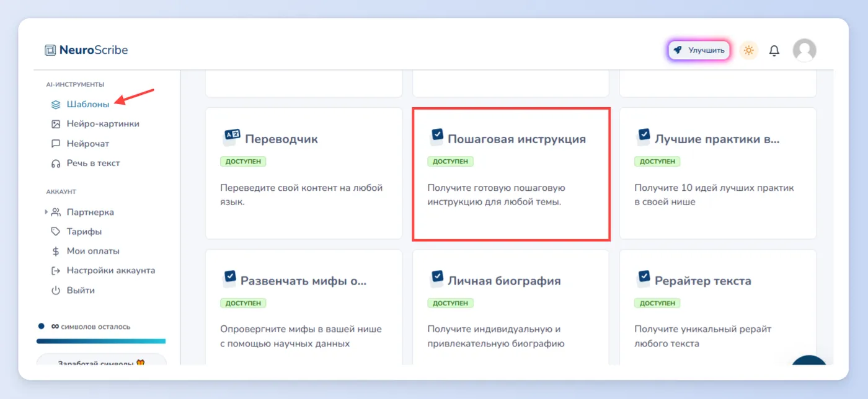The image size is (868, 399).
Task: Click the Нейро-картинки image icon
Action: pos(56,124)
